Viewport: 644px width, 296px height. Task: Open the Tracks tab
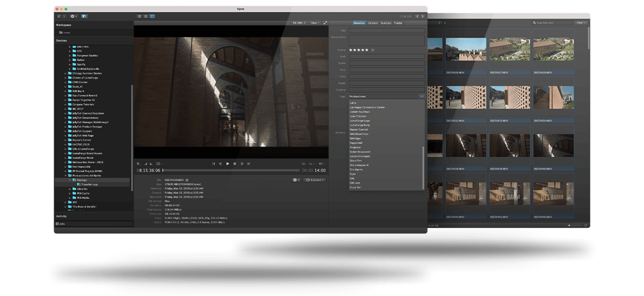point(398,23)
